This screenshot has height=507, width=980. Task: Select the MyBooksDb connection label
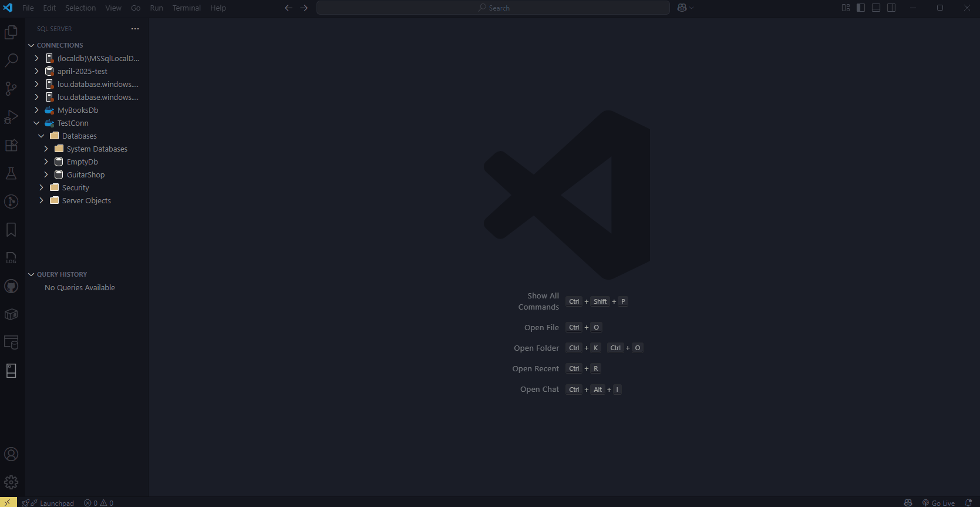(78, 110)
